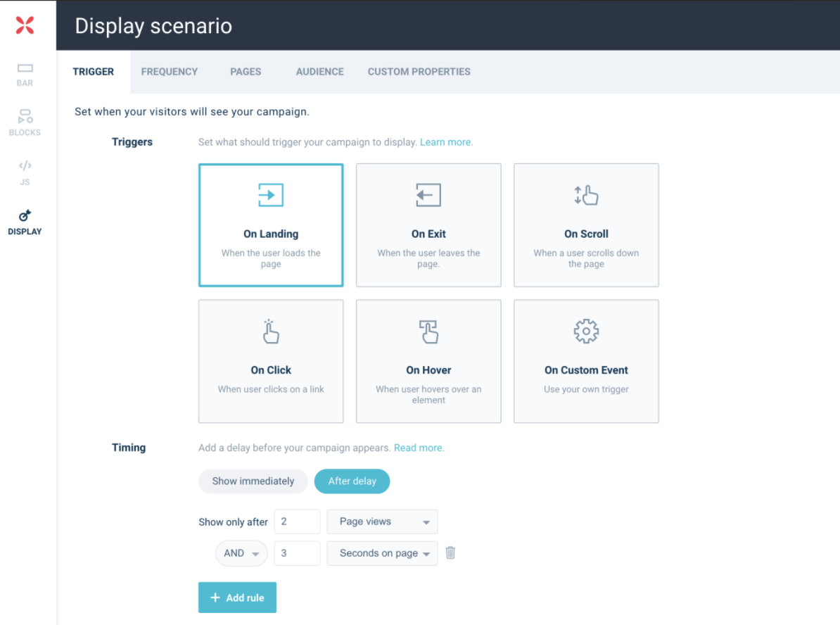Click the On Scroll hand icon
840x625 pixels.
pos(586,195)
